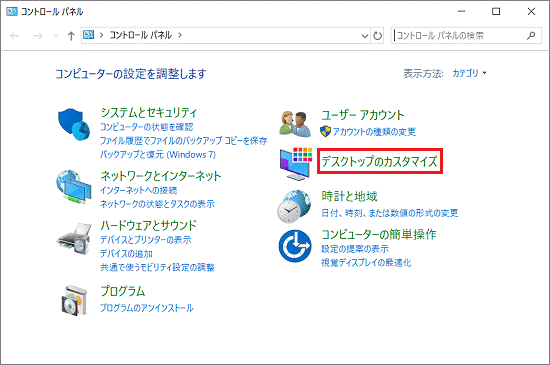Click the System and Security shield icon
The image size is (550, 365).
pos(74,124)
